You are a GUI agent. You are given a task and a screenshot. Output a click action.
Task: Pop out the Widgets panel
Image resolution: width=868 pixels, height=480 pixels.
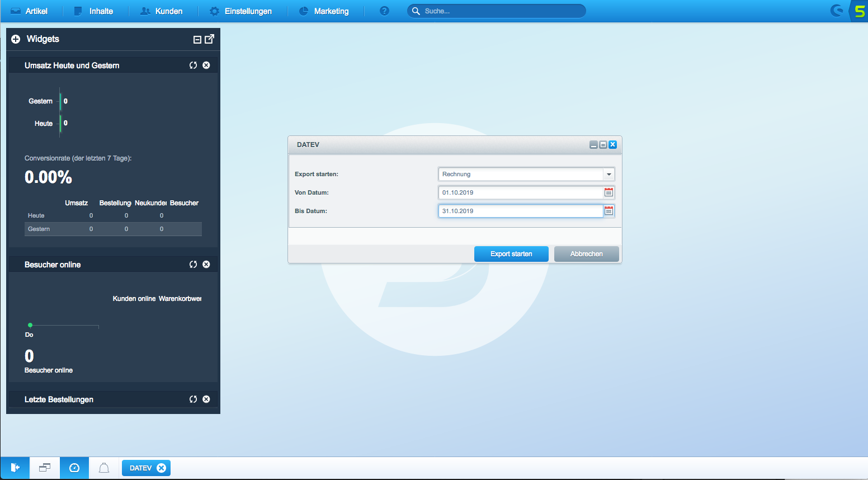[210, 39]
